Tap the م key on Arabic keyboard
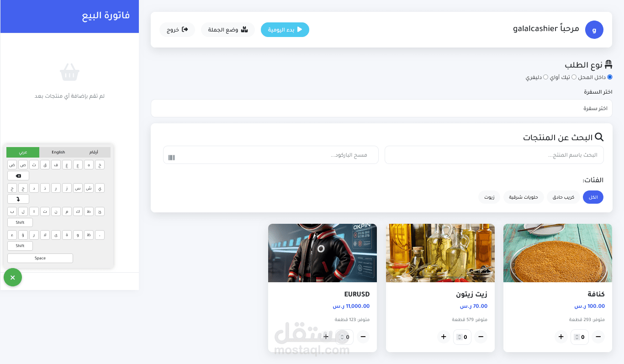624x364 pixels. tap(67, 211)
